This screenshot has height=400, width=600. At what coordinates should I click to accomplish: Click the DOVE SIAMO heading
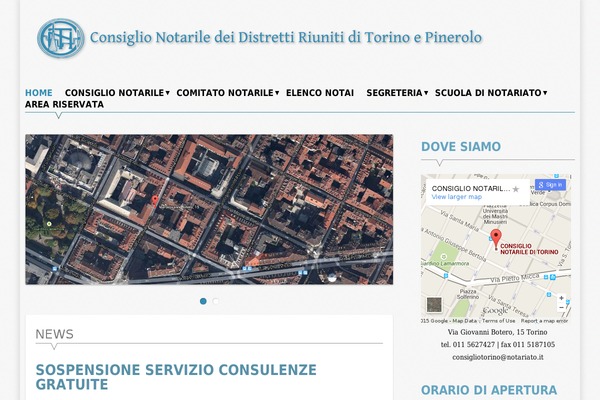tap(461, 147)
